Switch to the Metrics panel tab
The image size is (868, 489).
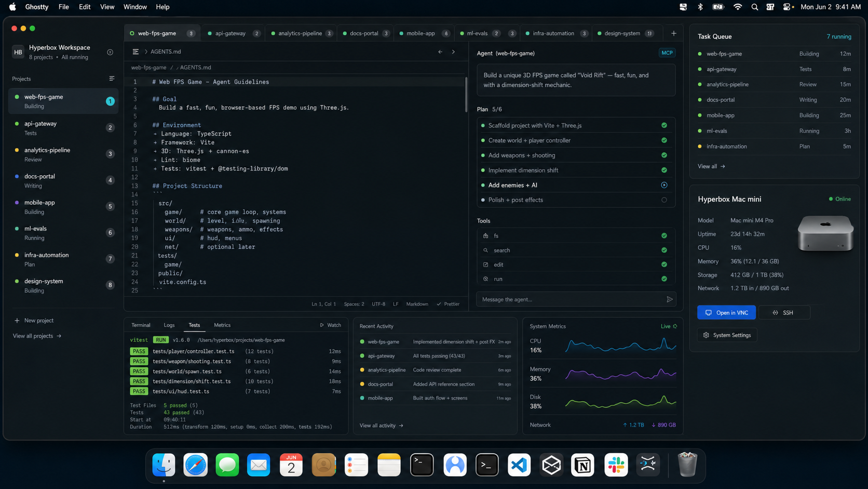222,325
